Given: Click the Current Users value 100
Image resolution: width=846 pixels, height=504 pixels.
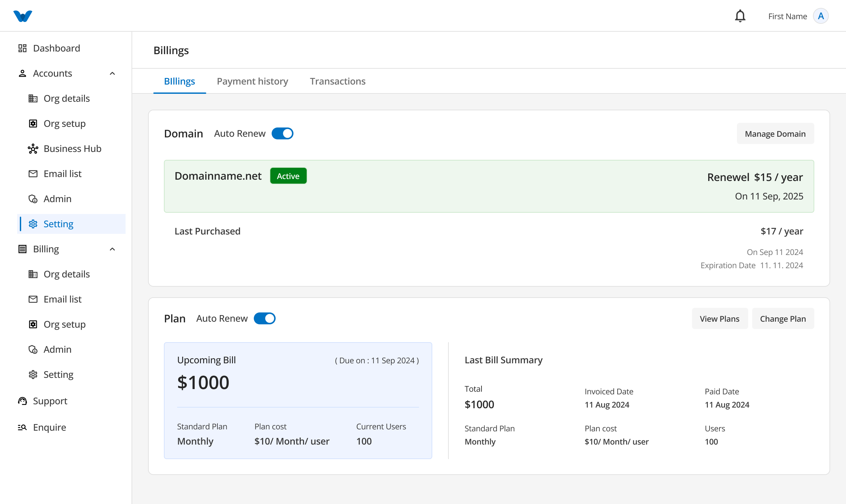Looking at the screenshot, I should tap(364, 441).
